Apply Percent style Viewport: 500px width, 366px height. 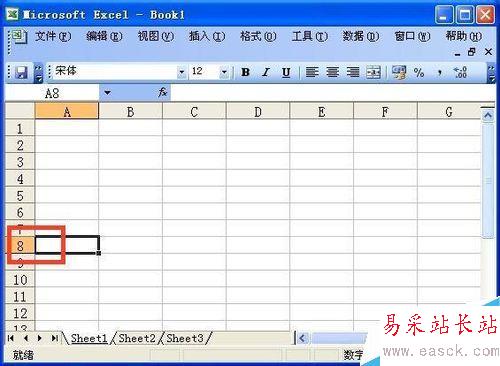[419, 72]
